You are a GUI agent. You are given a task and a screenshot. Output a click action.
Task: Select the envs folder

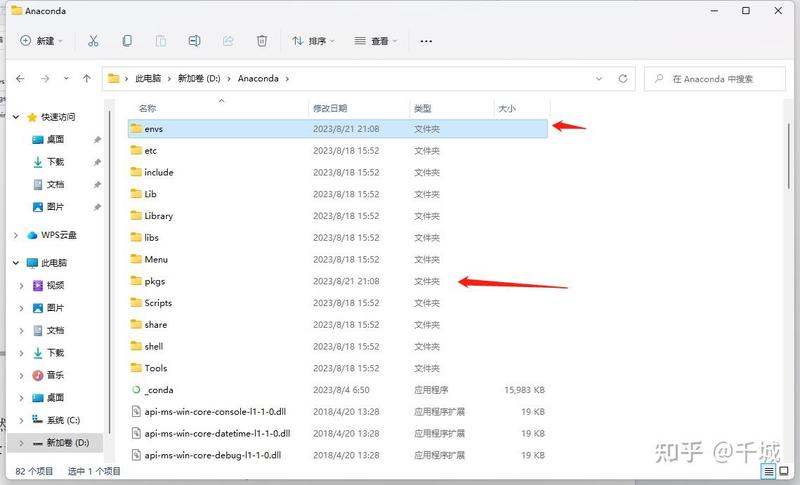click(338, 129)
